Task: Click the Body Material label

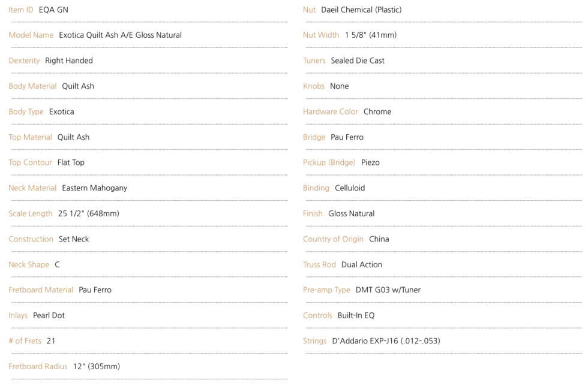Action: (32, 86)
